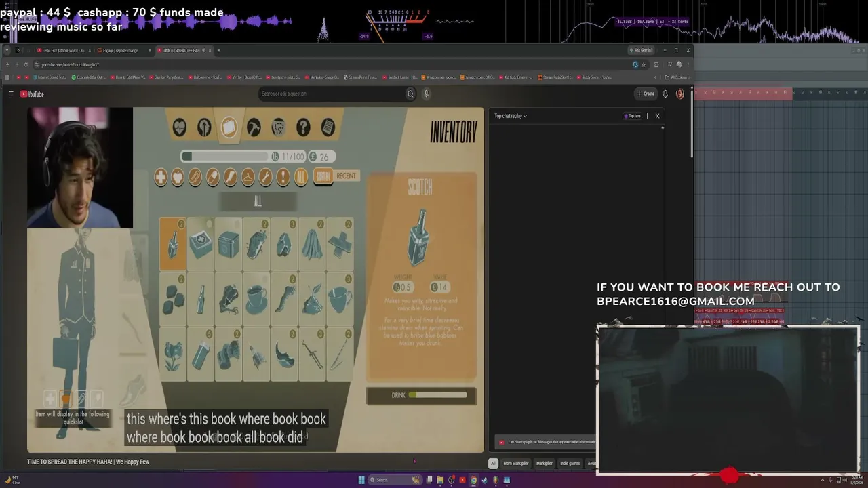The width and height of the screenshot is (868, 488).
Task: Start voice search with microphone
Action: pos(426,94)
